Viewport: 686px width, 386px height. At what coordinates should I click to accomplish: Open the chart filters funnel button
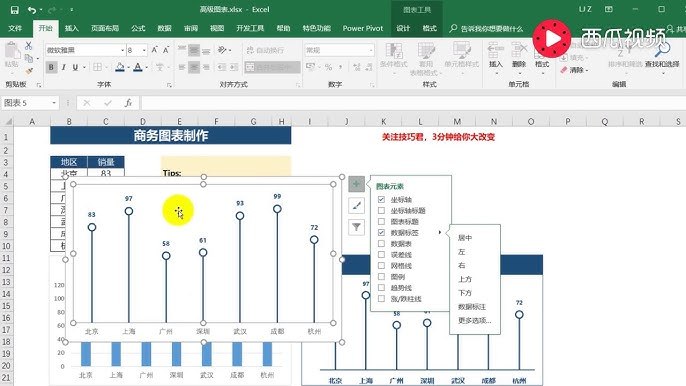[356, 227]
